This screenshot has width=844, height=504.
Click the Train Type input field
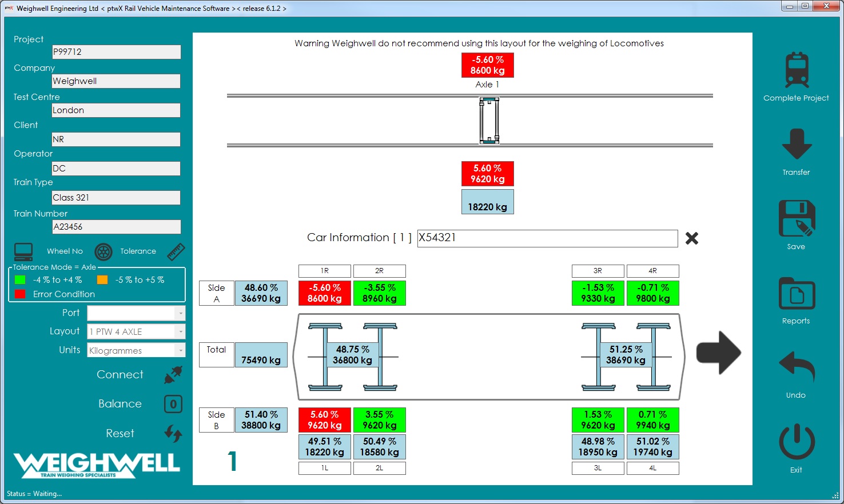coord(116,198)
